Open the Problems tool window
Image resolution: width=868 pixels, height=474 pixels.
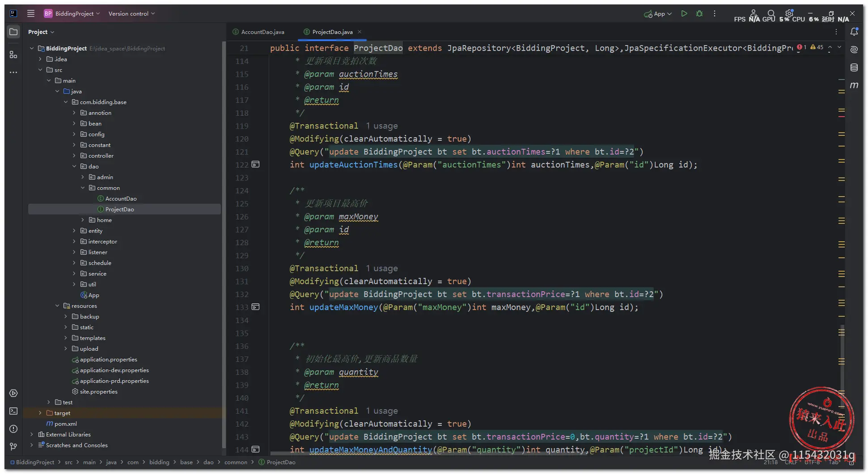(13, 429)
